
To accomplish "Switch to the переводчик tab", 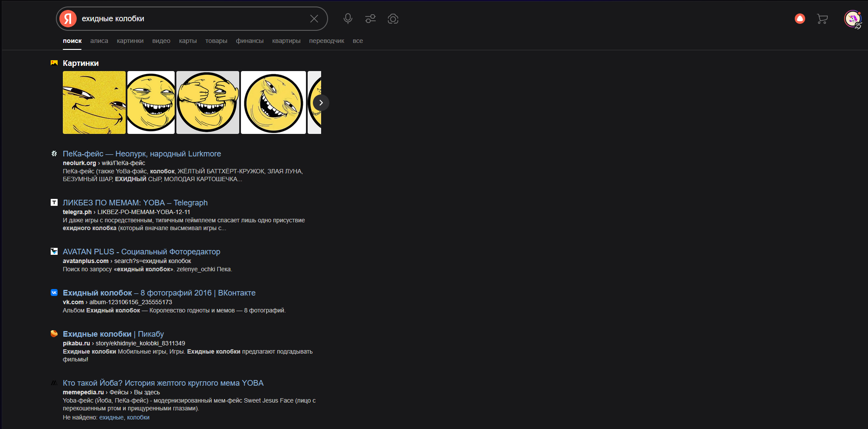I will (327, 41).
